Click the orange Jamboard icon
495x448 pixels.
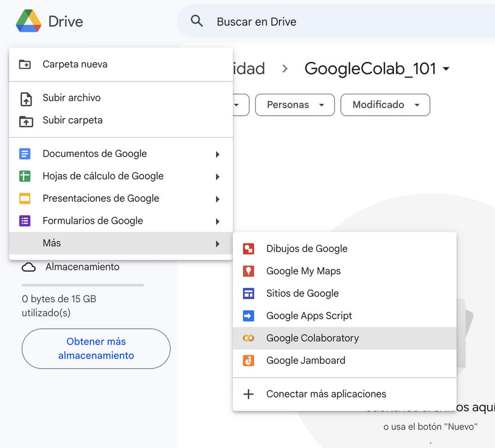[x=249, y=361]
